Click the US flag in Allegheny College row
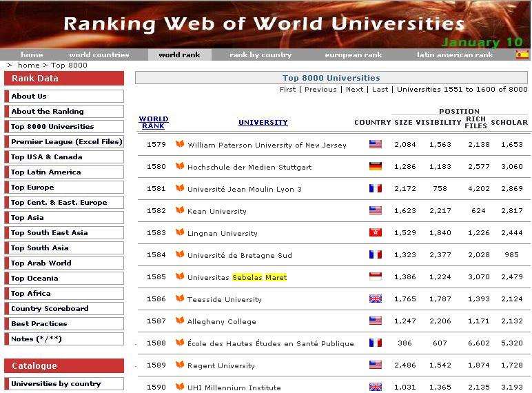This screenshot has height=393, width=532. pyautogui.click(x=376, y=321)
